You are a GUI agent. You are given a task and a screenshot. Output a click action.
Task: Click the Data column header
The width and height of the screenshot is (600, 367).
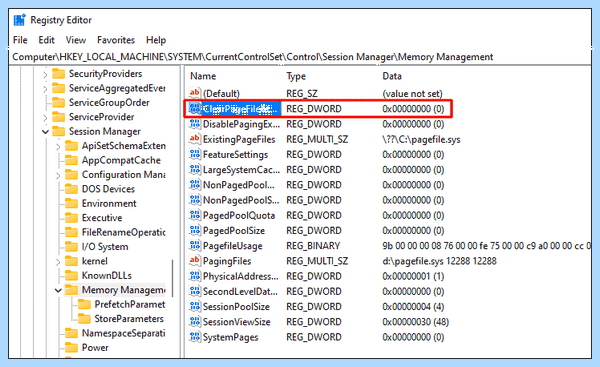392,76
